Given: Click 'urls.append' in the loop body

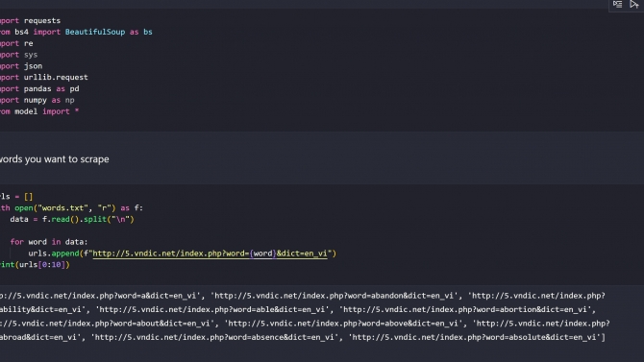Looking at the screenshot, I should click(54, 253).
